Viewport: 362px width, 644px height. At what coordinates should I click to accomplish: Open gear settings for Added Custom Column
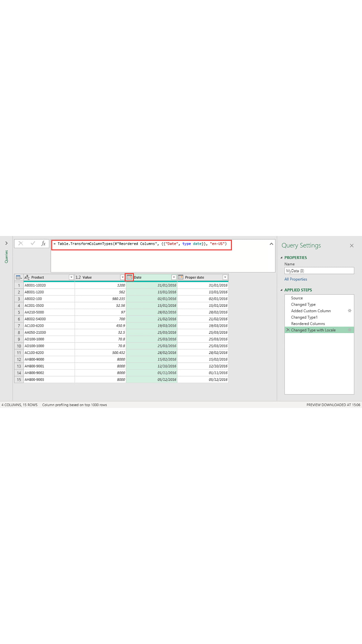point(350,310)
